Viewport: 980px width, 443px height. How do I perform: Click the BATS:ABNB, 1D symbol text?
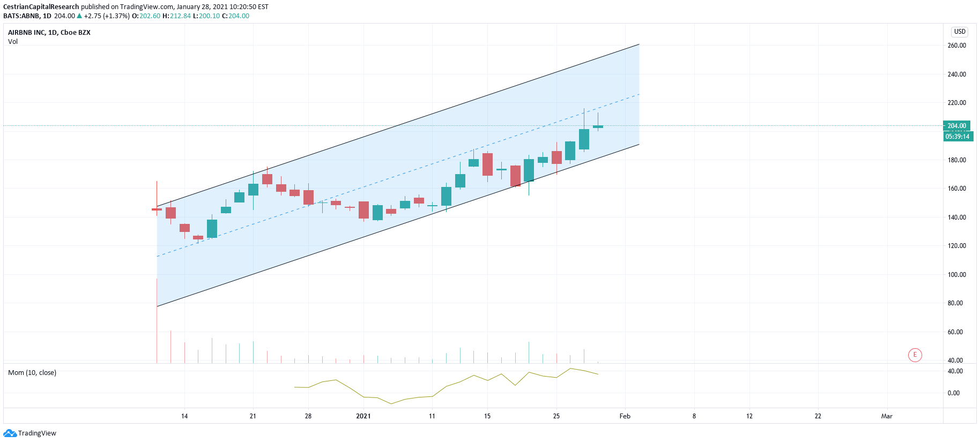(27, 16)
